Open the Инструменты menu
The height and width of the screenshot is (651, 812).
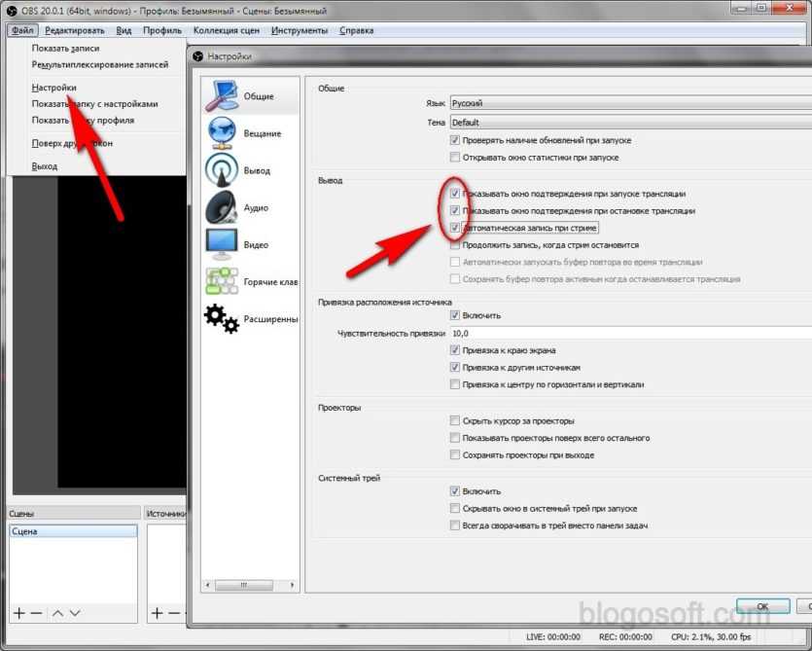(x=300, y=30)
